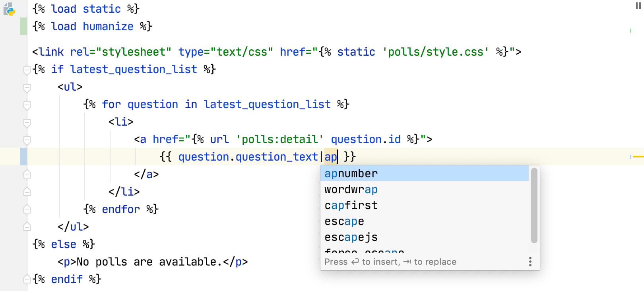Select 'capfirst' completion suggestion
Image resolution: width=644 pixels, height=291 pixels.
click(x=425, y=206)
